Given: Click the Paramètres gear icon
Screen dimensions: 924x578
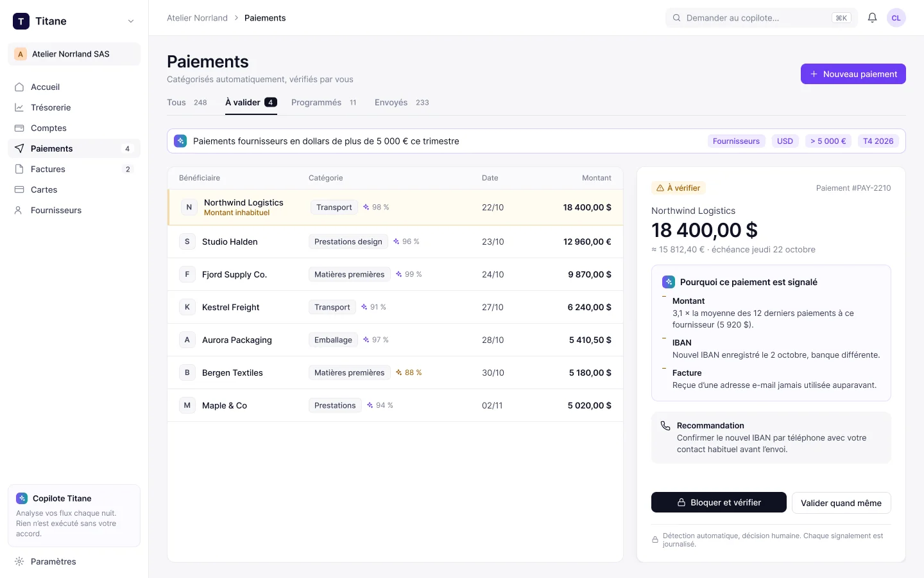Looking at the screenshot, I should pyautogui.click(x=19, y=561).
